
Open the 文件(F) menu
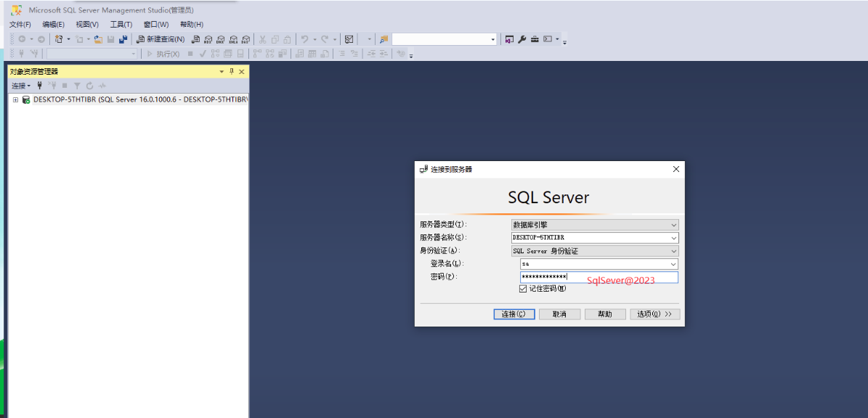click(20, 25)
